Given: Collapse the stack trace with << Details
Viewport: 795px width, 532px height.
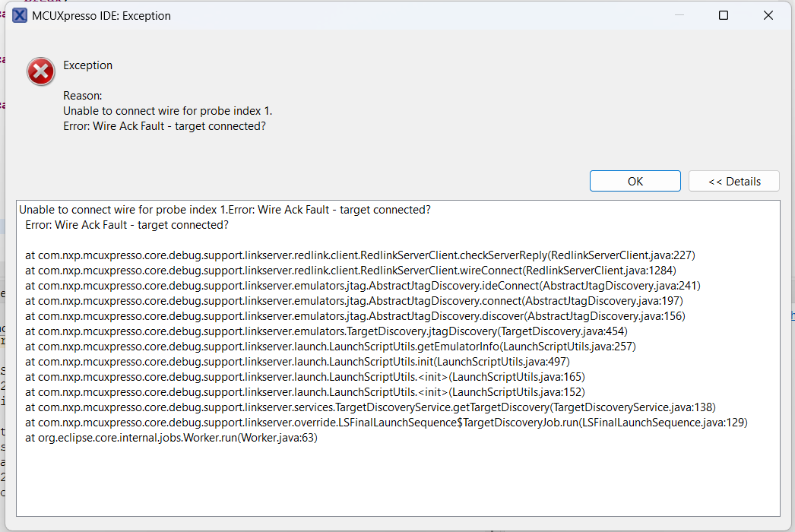Looking at the screenshot, I should 733,180.
